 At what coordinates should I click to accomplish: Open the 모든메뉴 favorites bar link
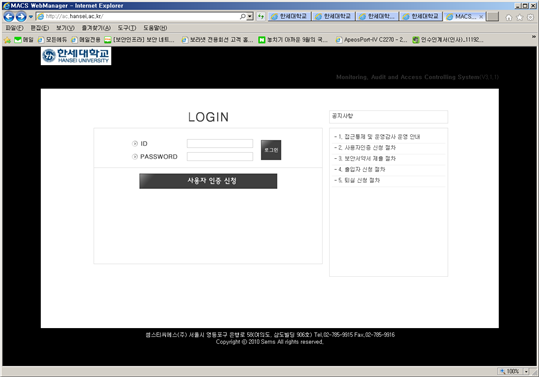[x=52, y=40]
